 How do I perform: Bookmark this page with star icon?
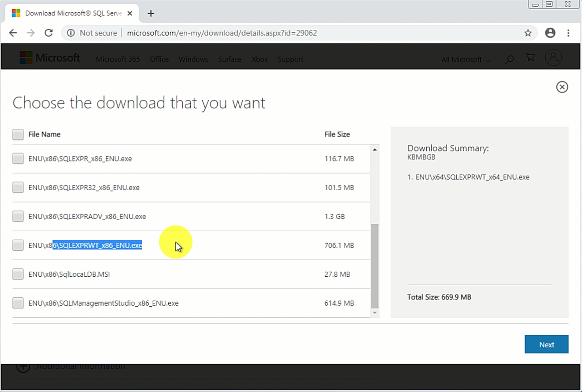tap(528, 33)
